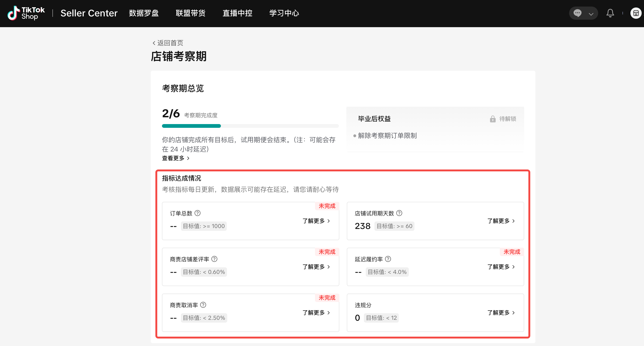The height and width of the screenshot is (346, 644).
Task: Open the 联盟带货 menu
Action: pos(190,13)
